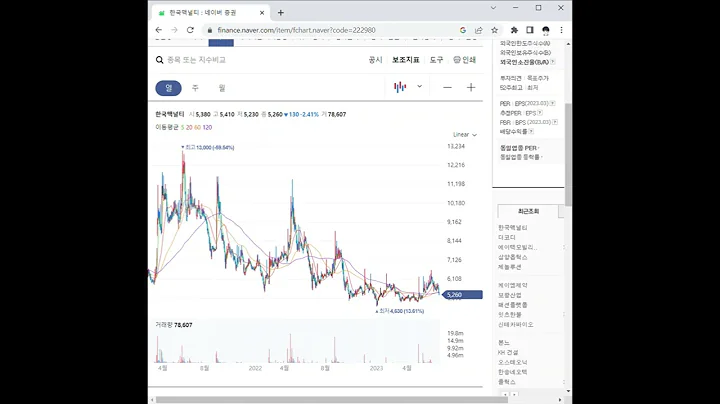Open help icon beside 추정PER EPS
Image resolution: width=720 pixels, height=404 pixels.
tap(540, 112)
